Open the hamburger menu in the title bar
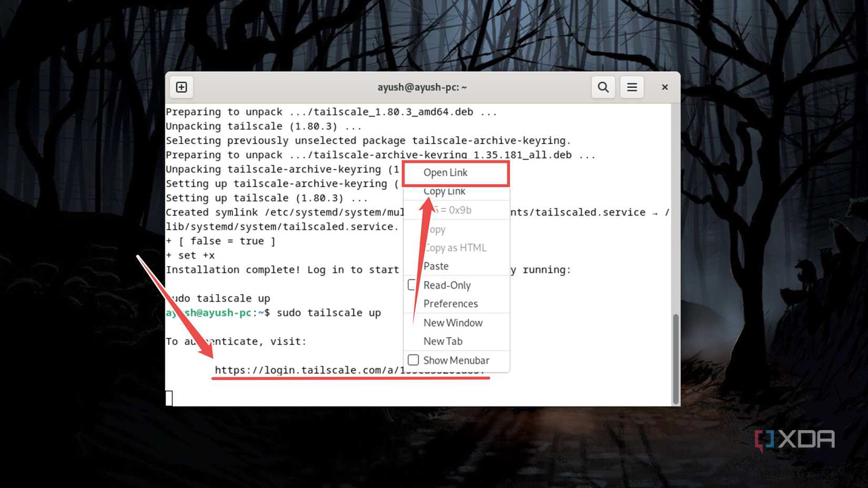Viewport: 868px width, 488px height. (632, 87)
